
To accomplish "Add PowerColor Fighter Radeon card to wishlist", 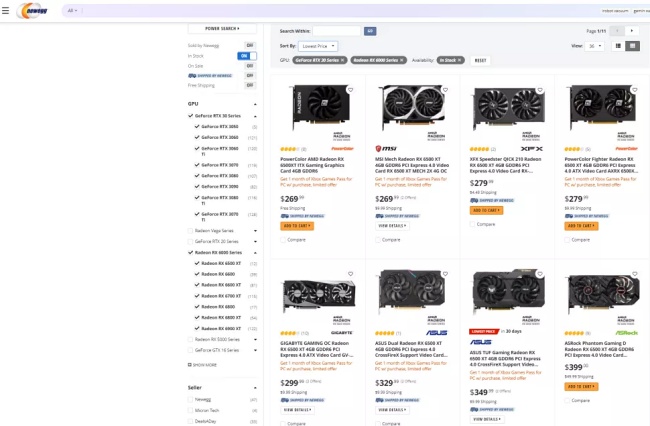I will click(635, 90).
